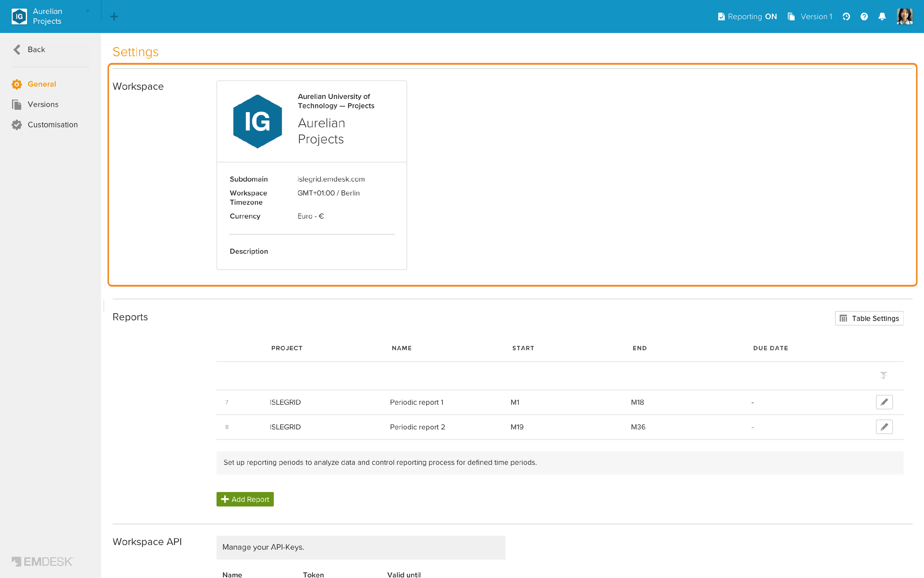Open the Version 1 selector
The image size is (924, 578).
(809, 16)
